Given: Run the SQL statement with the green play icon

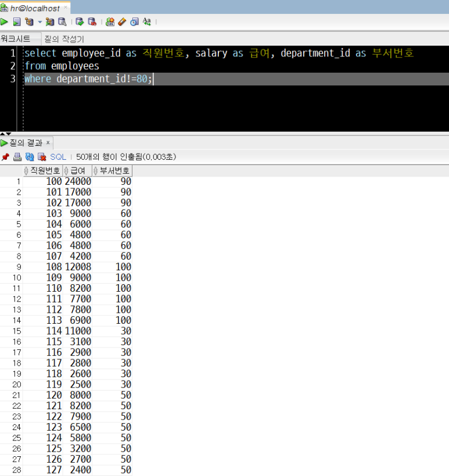Looking at the screenshot, I should (4, 22).
